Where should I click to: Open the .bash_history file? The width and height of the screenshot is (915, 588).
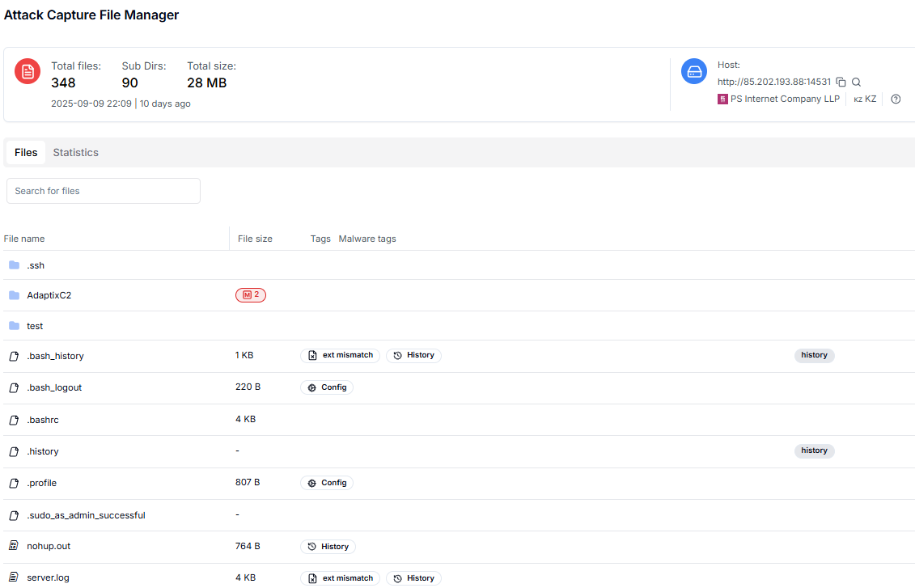[x=55, y=356]
